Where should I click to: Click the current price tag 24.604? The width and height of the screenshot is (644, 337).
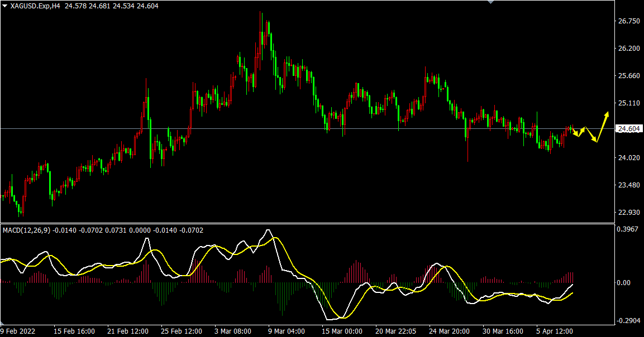click(628, 129)
